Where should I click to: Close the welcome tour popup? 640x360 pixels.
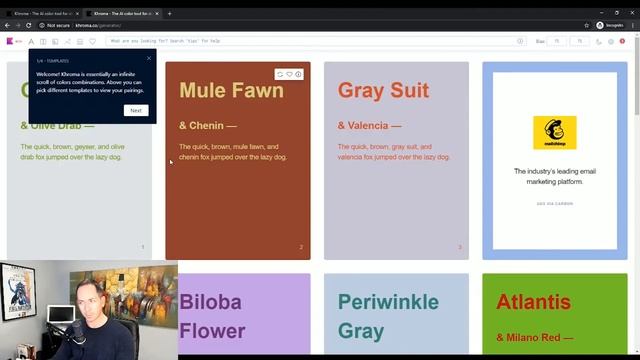coord(149,58)
